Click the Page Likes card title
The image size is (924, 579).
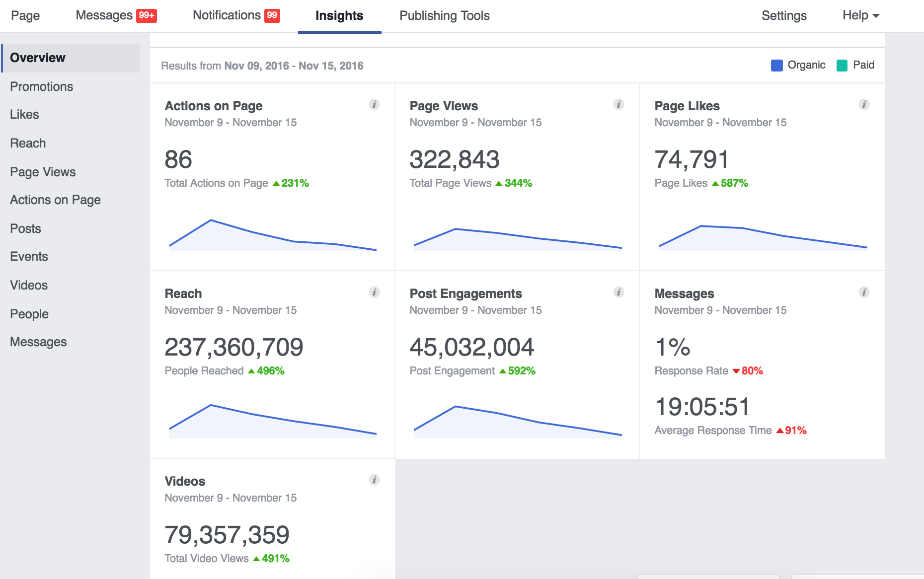click(687, 106)
